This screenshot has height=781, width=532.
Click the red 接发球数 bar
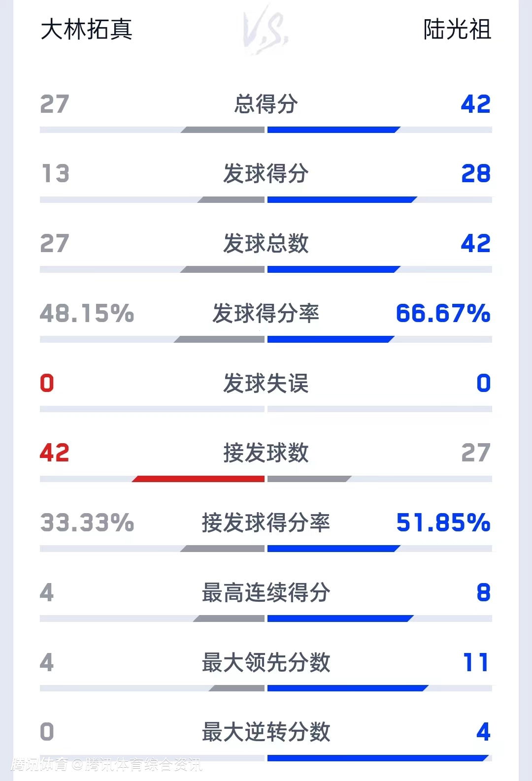click(x=199, y=479)
